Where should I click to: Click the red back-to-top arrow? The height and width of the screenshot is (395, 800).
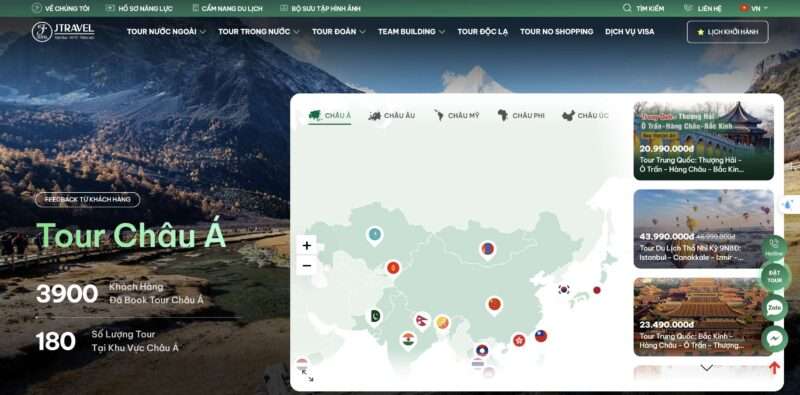pos(774,367)
